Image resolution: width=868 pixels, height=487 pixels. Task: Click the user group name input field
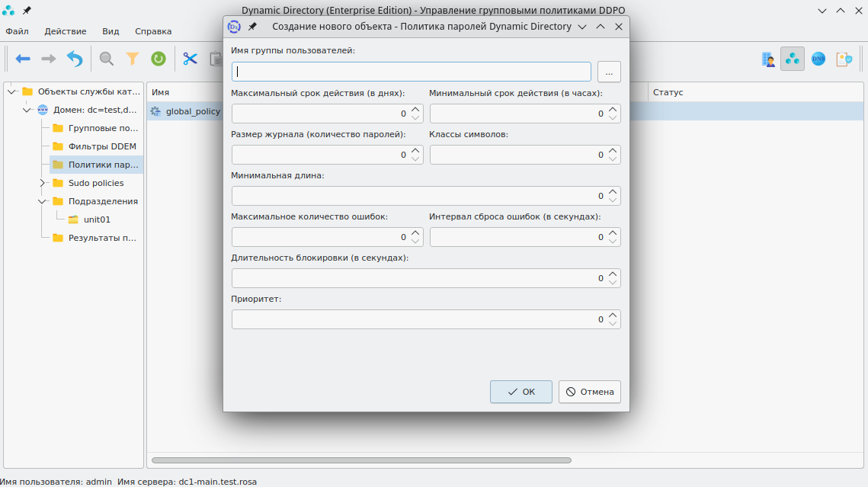coord(412,72)
